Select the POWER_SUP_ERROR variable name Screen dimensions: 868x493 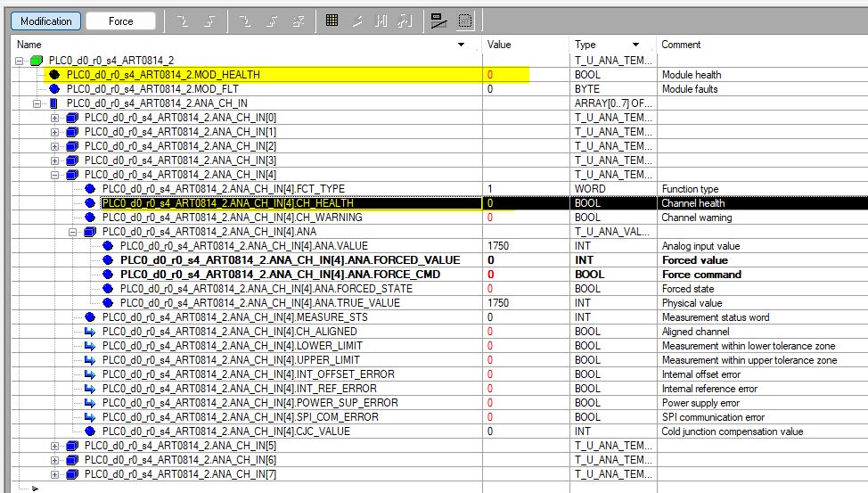click(250, 403)
